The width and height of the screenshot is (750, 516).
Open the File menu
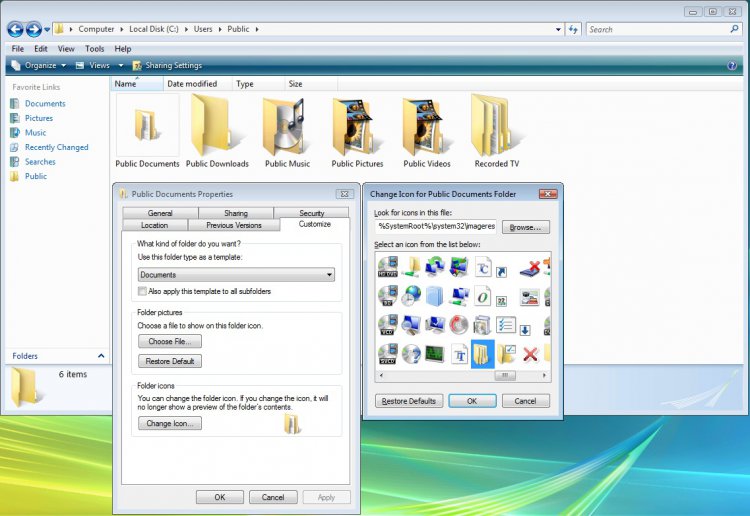tap(18, 49)
